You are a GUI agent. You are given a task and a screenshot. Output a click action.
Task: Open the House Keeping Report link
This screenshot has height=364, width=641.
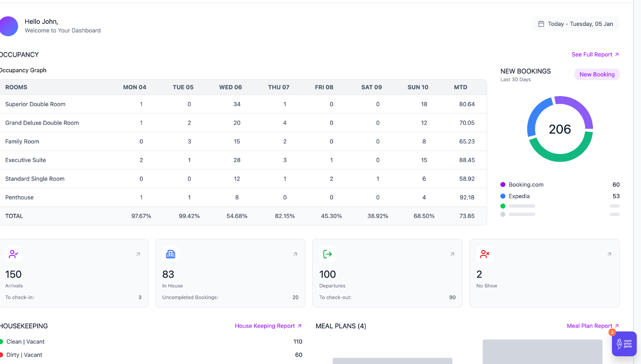click(268, 326)
